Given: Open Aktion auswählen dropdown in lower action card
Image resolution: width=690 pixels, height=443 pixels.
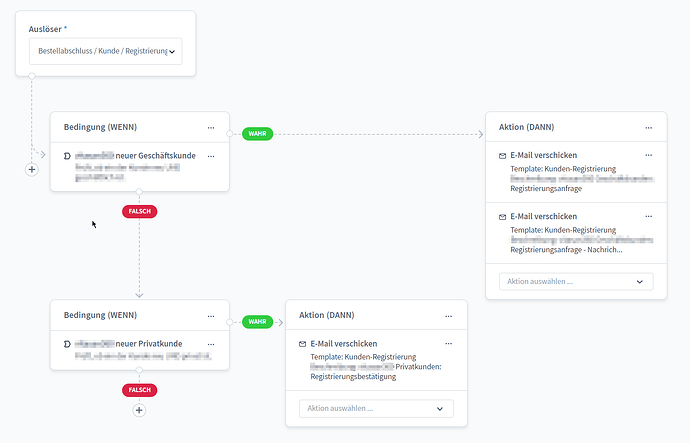Looking at the screenshot, I should click(376, 409).
